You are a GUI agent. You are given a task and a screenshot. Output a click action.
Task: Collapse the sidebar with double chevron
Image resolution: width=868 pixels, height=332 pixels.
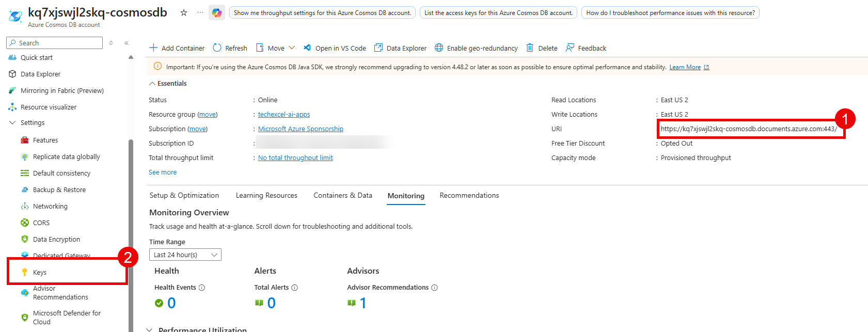point(127,43)
